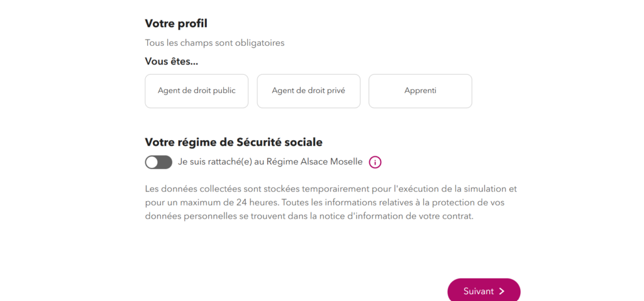Click the 'Je suis rattaché(e)' toggle label
This screenshot has height=301, width=644.
point(270,161)
